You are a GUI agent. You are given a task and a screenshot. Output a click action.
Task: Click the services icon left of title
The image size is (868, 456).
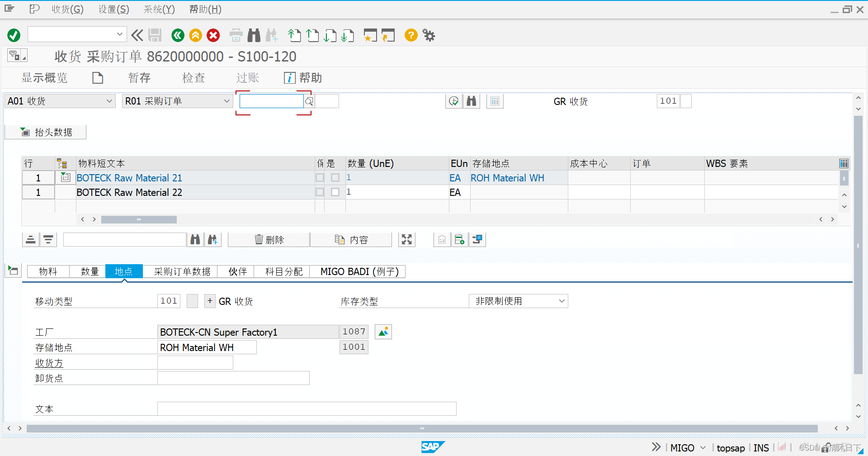17,56
